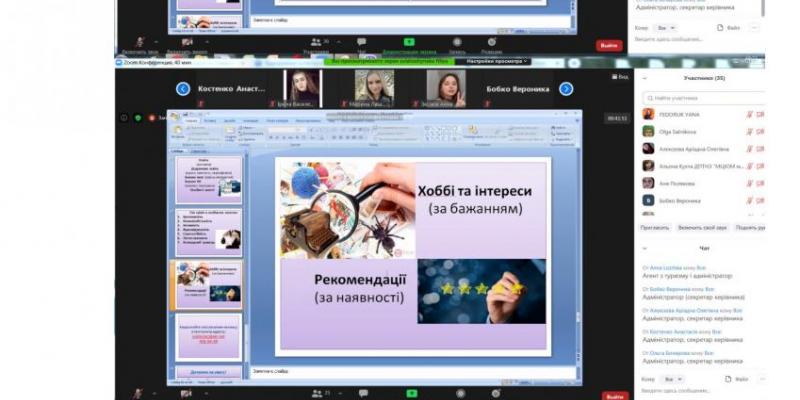Select the Hobbies slide thumbnail in slide panel
Viewport: 800px width, 400px height.
[209, 284]
